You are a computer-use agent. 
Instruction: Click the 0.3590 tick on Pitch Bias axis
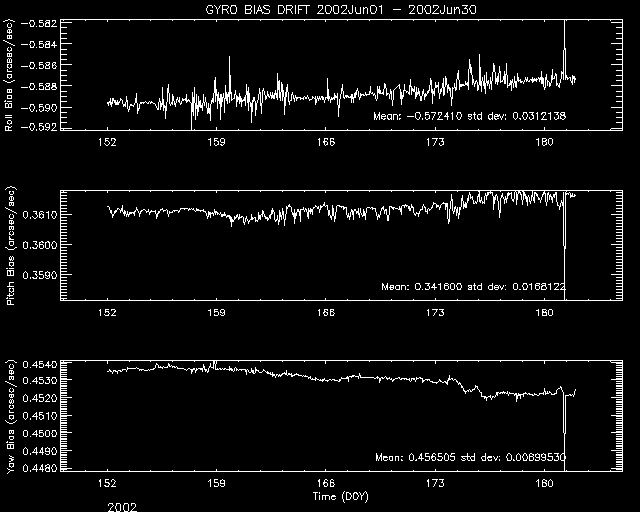[x=40, y=275]
